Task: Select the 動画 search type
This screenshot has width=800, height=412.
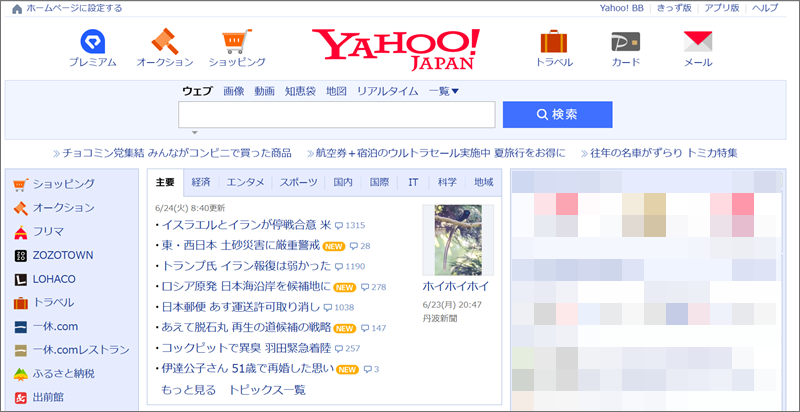Action: click(x=265, y=91)
